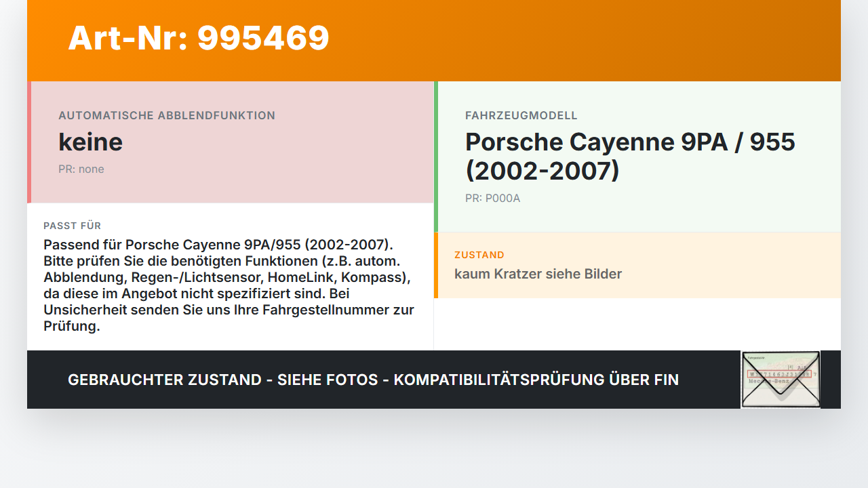Screen dimensions: 868x488
Task: Select 'Porsche Cayenne 9PA / 955' model text
Action: pos(630,156)
